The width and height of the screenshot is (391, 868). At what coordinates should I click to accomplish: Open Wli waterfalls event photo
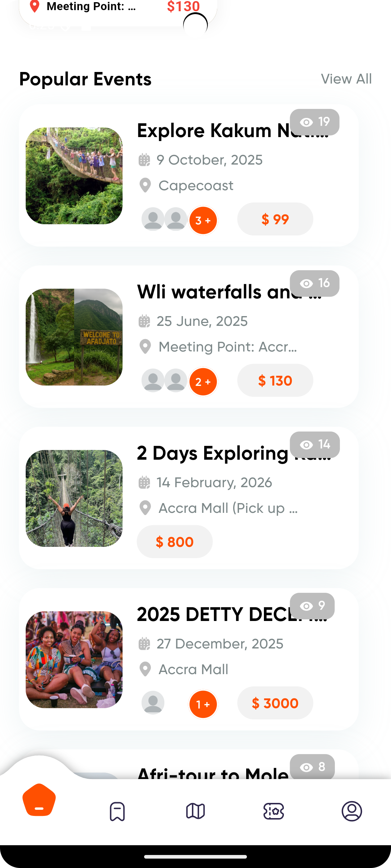[x=74, y=337]
